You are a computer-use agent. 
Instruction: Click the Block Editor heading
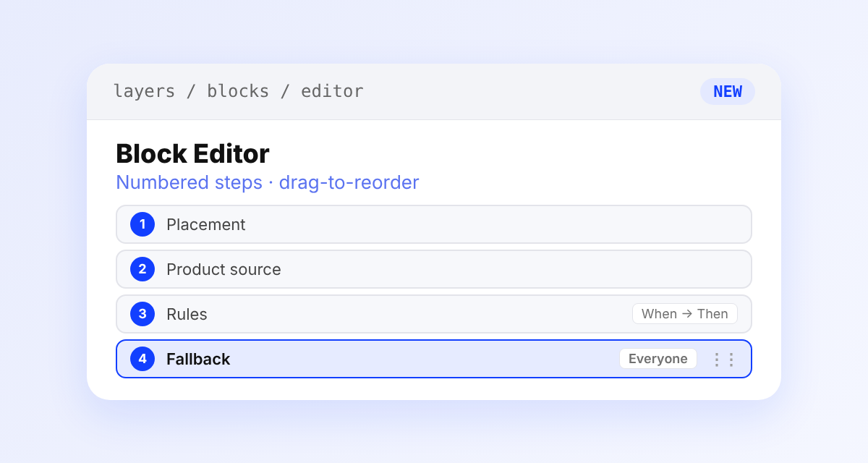(192, 153)
